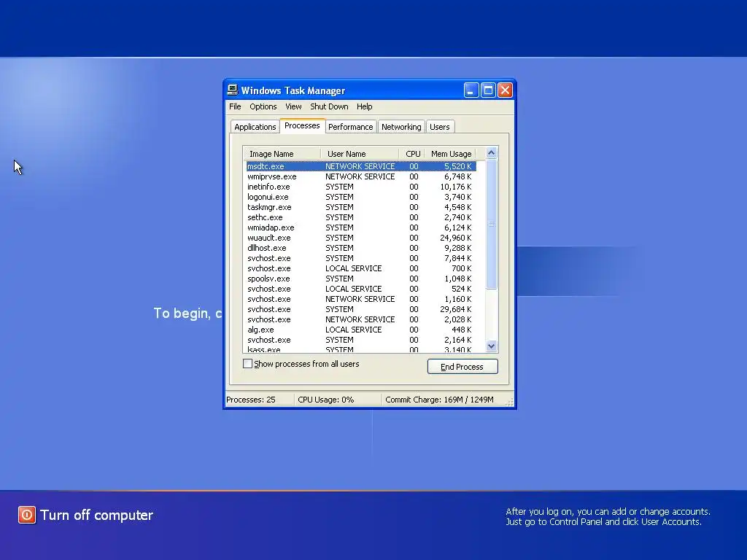Screen dimensions: 747x560
Task: Click the process list scroll down arrow
Action: coord(492,346)
